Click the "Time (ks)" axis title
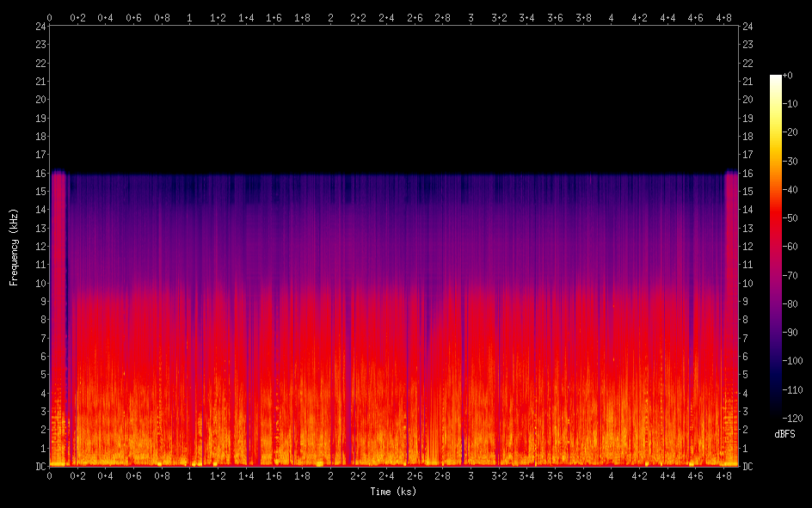 coord(393,492)
